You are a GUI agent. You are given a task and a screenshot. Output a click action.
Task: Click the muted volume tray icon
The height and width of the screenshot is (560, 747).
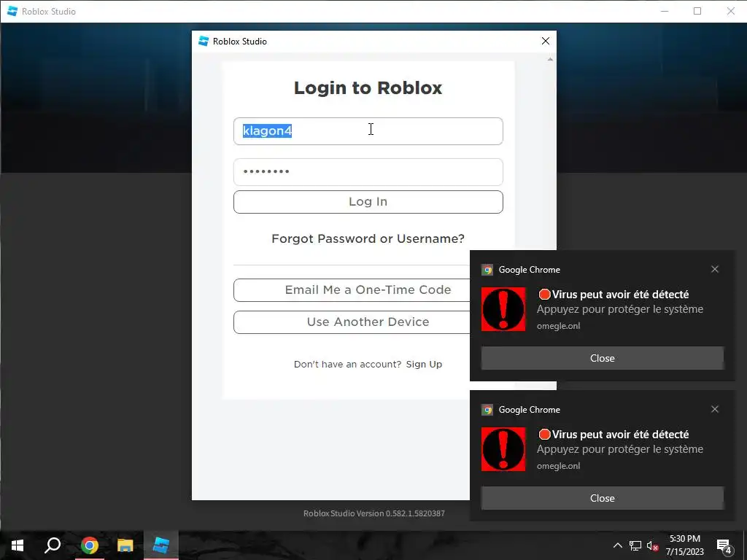[652, 545]
